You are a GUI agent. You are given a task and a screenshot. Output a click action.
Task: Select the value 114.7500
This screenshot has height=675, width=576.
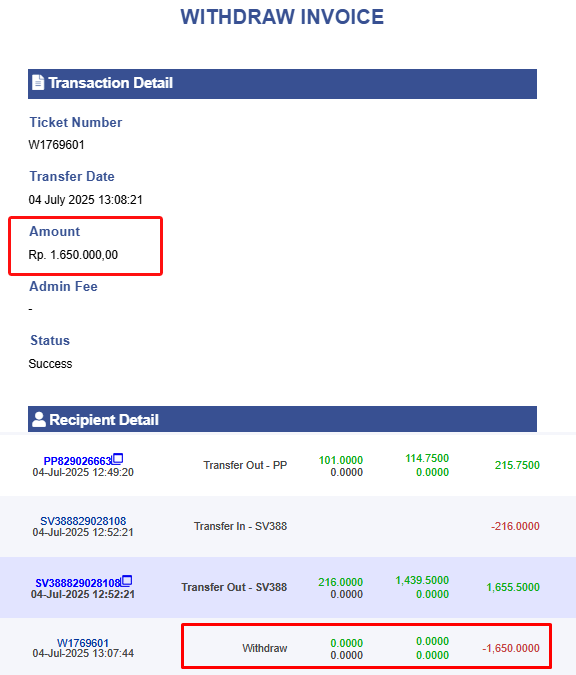[x=427, y=458]
